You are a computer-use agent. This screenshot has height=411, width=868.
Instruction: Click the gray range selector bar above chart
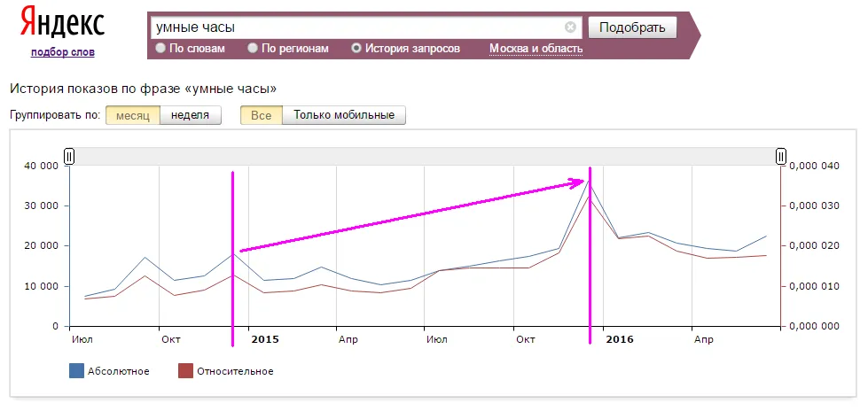pos(426,157)
